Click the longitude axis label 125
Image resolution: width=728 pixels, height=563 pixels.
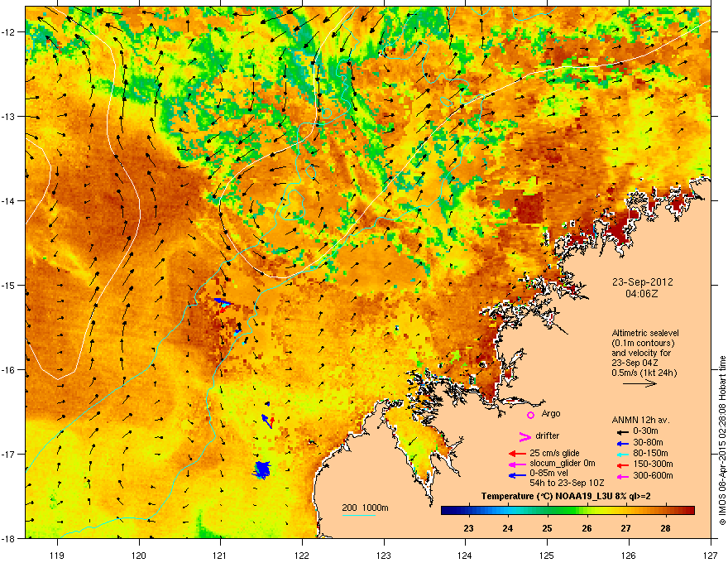coord(547,555)
